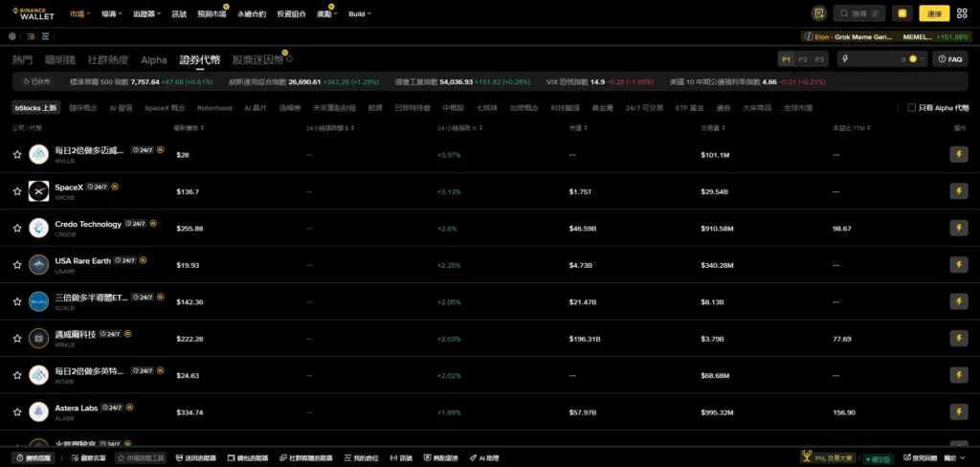Click the yellow Connect button

(934, 13)
